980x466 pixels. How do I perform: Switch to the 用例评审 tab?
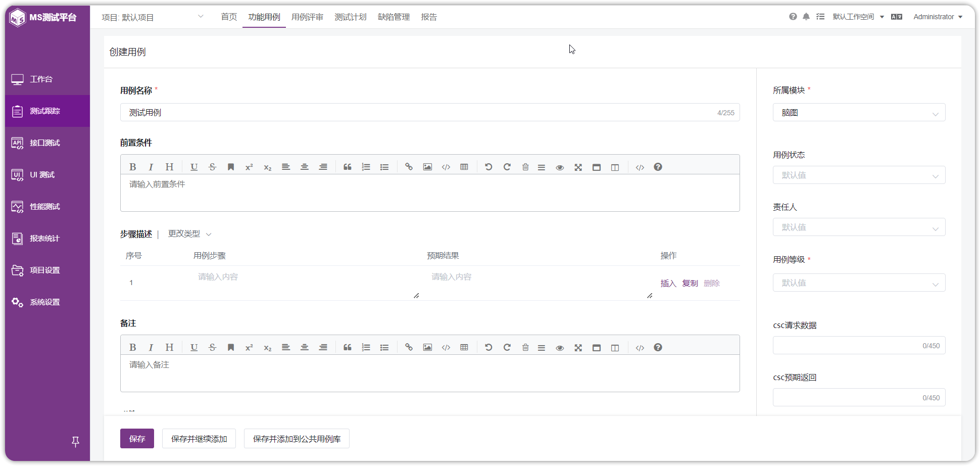pyautogui.click(x=307, y=17)
